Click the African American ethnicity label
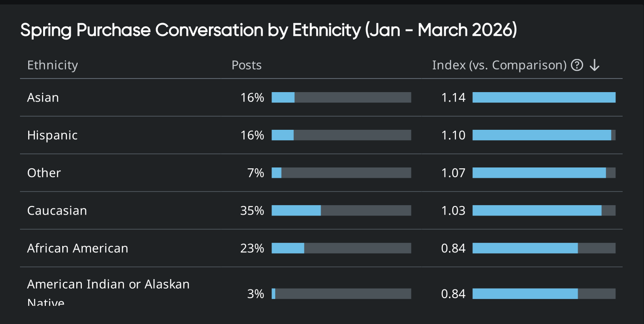The width and height of the screenshot is (644, 324). 78,248
